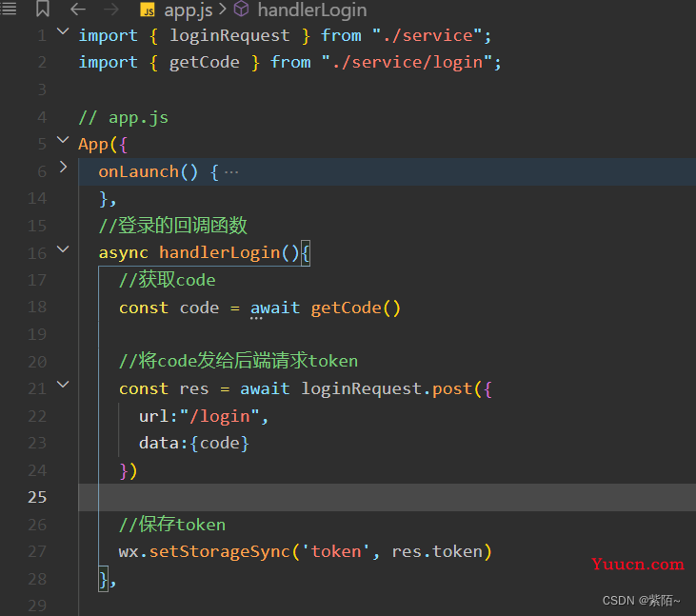Screen dimensions: 696x616
Task: Click const res on line 21
Action: point(164,389)
